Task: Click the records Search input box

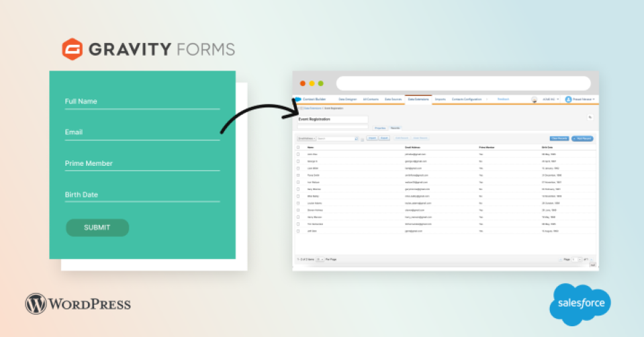Action: coord(336,139)
